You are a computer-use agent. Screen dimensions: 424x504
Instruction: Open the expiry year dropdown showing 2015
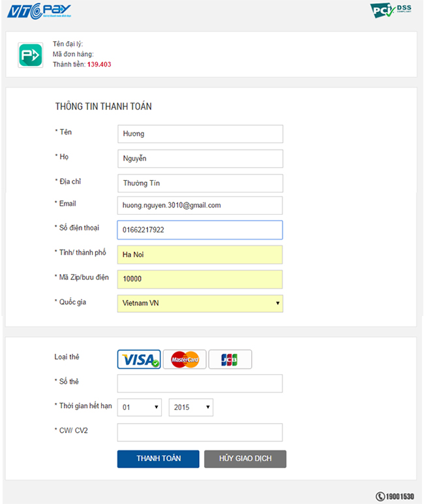191,407
